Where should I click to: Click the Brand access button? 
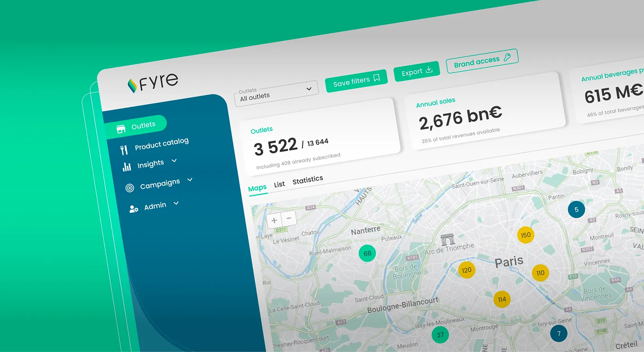482,61
